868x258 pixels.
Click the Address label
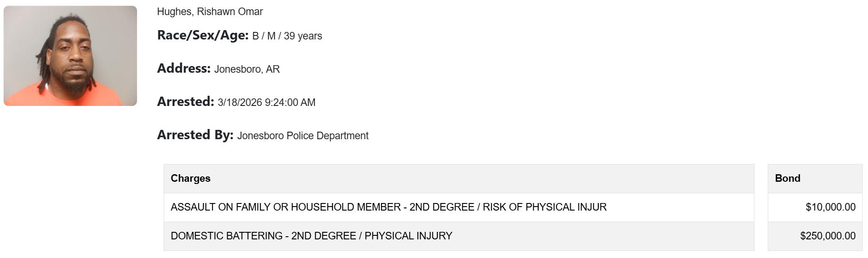pyautogui.click(x=184, y=69)
